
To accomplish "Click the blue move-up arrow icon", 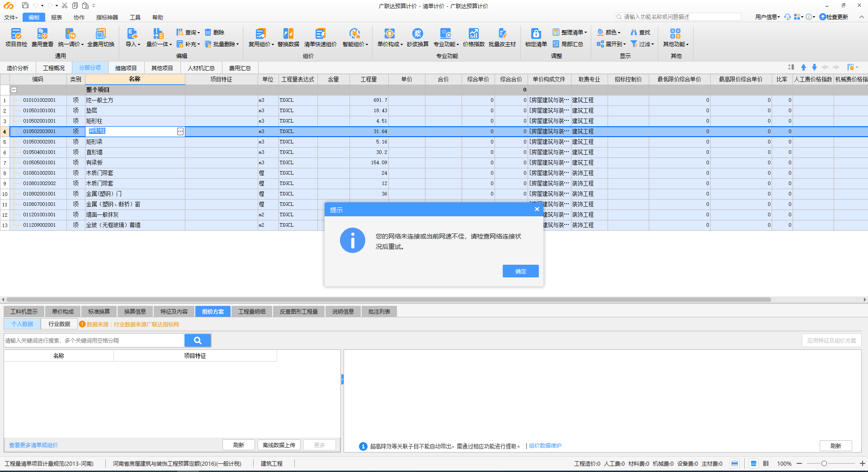I will [x=803, y=67].
